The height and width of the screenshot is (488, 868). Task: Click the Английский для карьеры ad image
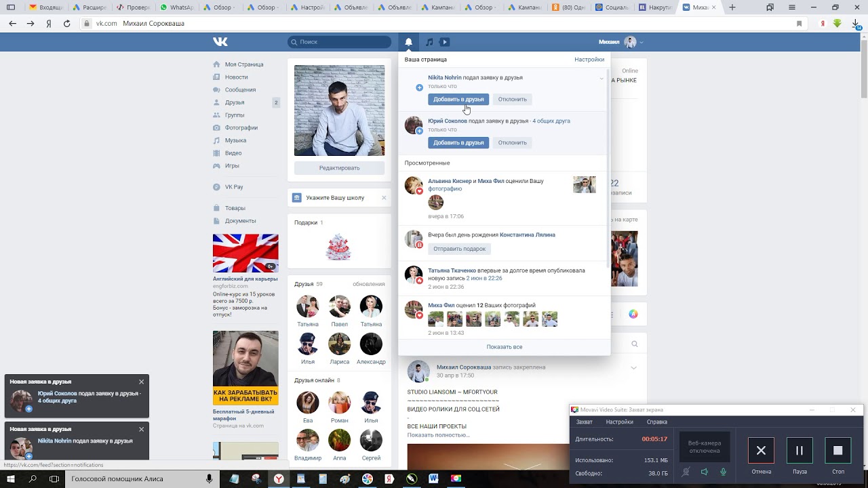tap(245, 253)
